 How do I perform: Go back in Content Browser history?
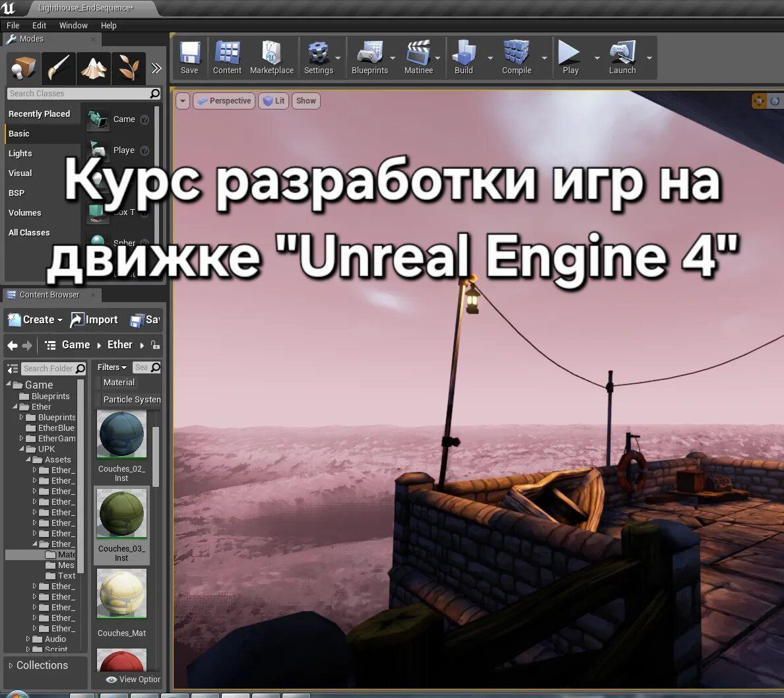click(13, 345)
